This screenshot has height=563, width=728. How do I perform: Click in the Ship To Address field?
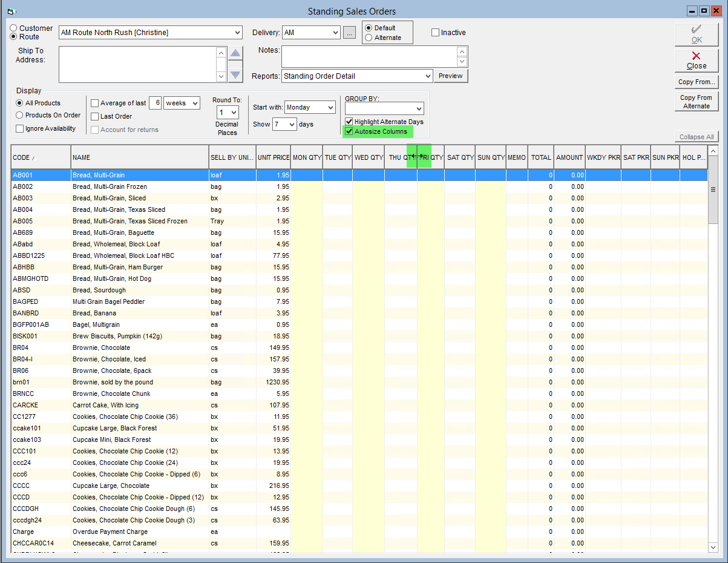[x=137, y=64]
